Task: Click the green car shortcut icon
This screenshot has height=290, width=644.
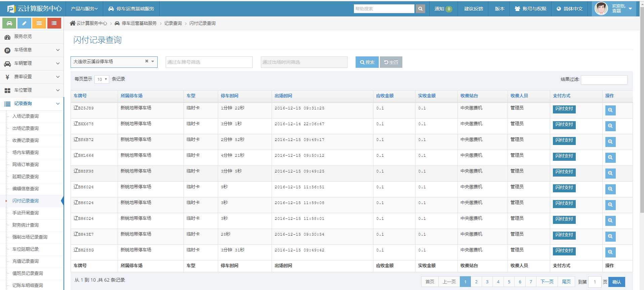Action: click(9, 23)
